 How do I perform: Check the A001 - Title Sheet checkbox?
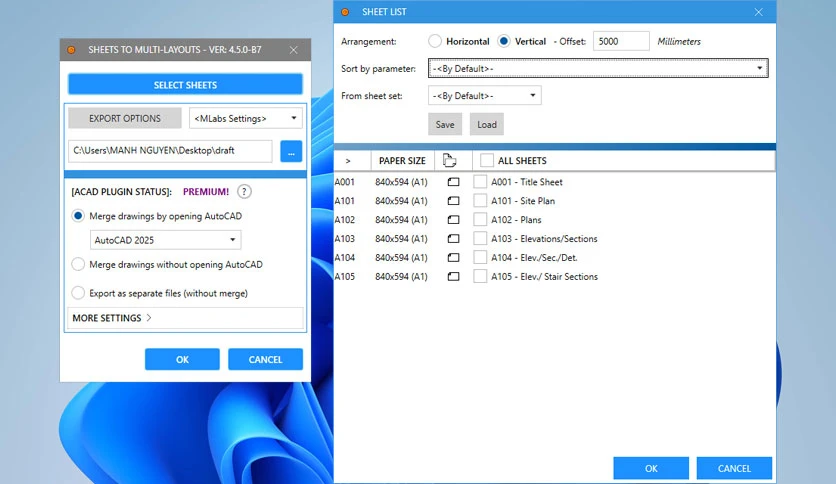(480, 182)
